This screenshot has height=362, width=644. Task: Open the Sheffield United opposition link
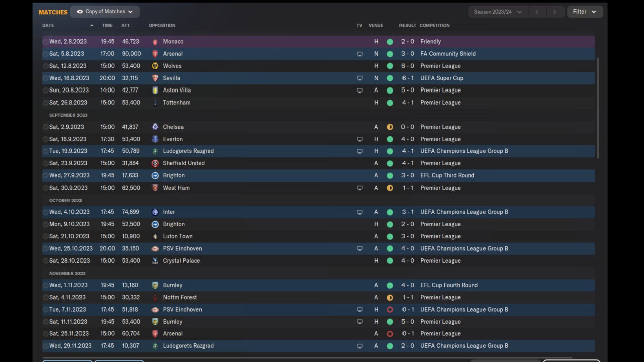coord(184,163)
